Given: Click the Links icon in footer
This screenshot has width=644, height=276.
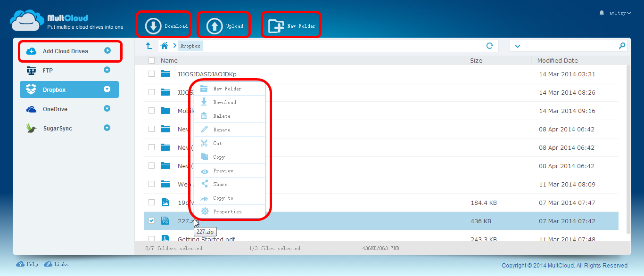Looking at the screenshot, I should point(48,264).
